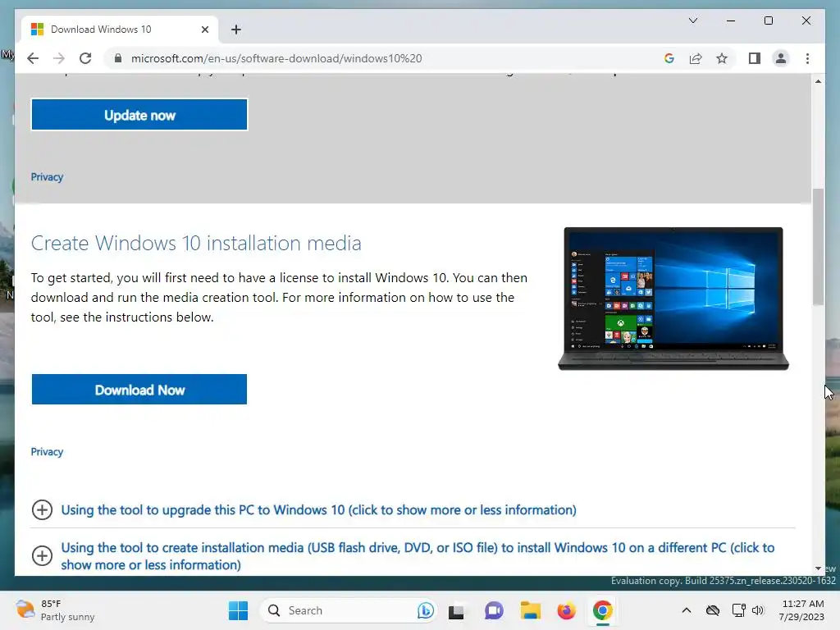Click the Update now button

click(x=139, y=115)
